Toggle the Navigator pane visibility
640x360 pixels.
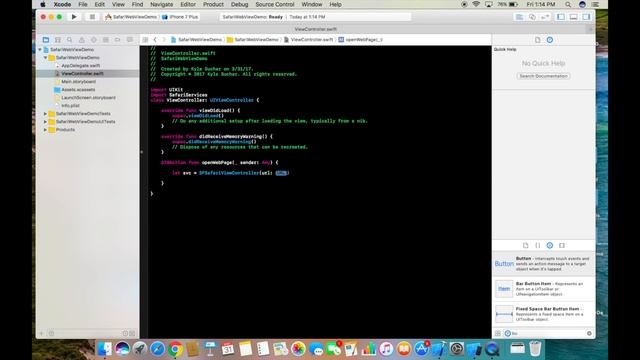pos(561,17)
